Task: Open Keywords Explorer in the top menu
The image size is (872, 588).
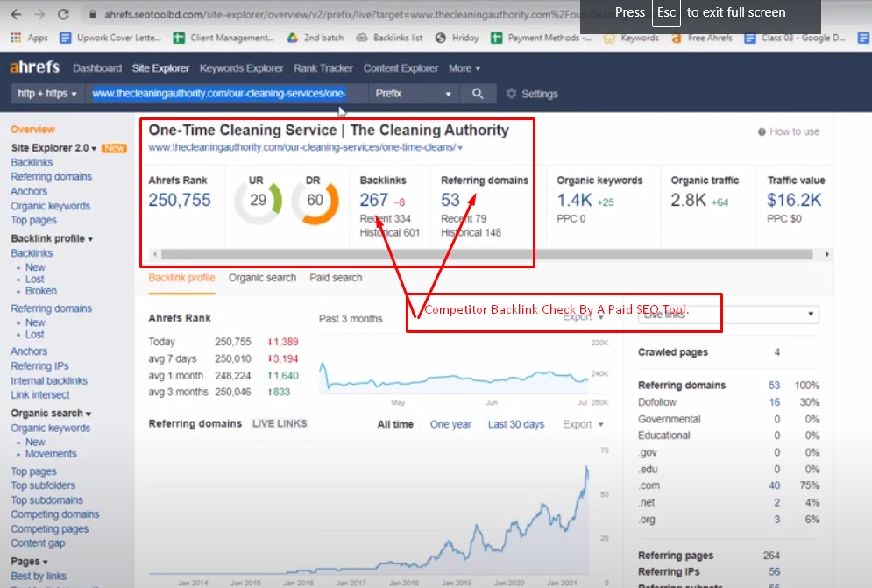Action: coord(241,68)
